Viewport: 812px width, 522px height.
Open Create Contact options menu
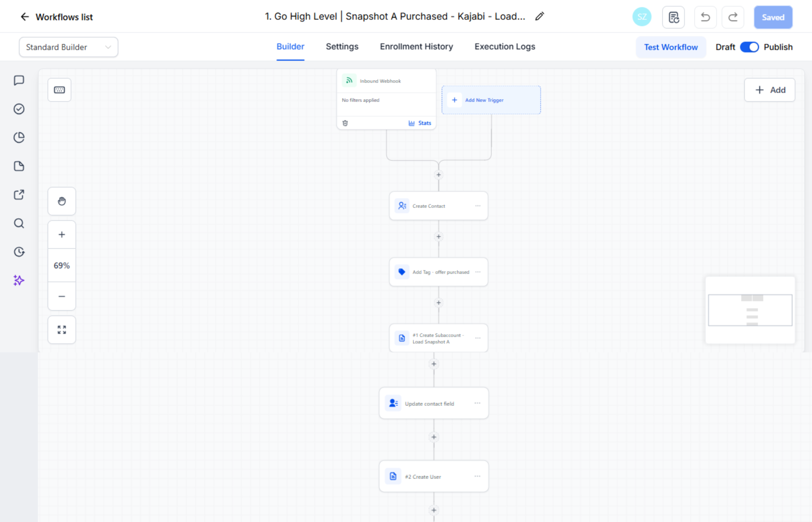point(478,206)
